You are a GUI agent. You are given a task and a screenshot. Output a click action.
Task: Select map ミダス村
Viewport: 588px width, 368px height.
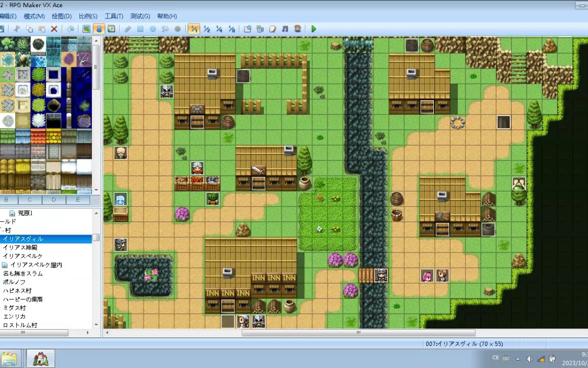[14, 308]
